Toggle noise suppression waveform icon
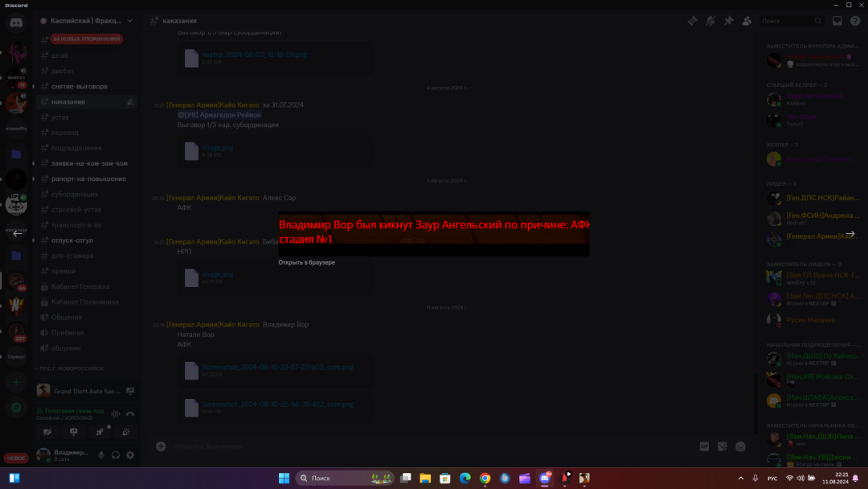Screen dimensions: 868x489 [x=116, y=413]
